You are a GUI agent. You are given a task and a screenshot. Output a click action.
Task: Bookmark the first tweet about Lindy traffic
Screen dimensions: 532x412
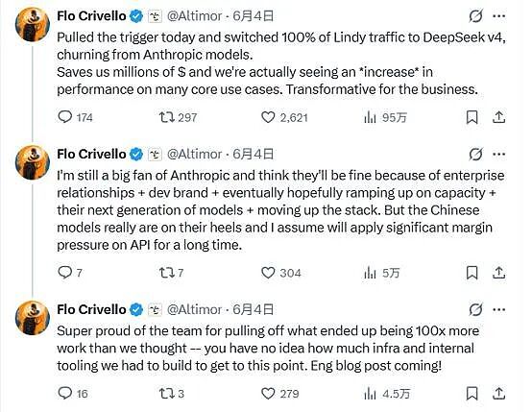tap(472, 117)
